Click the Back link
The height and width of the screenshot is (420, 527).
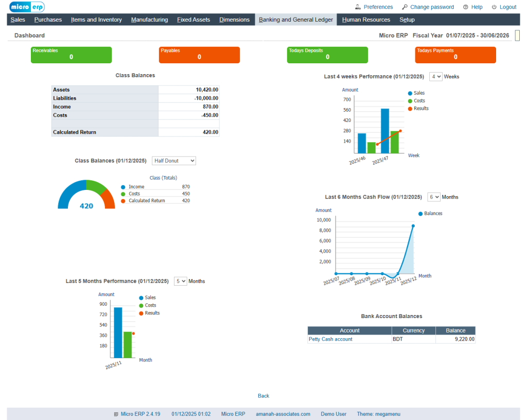coord(263,396)
